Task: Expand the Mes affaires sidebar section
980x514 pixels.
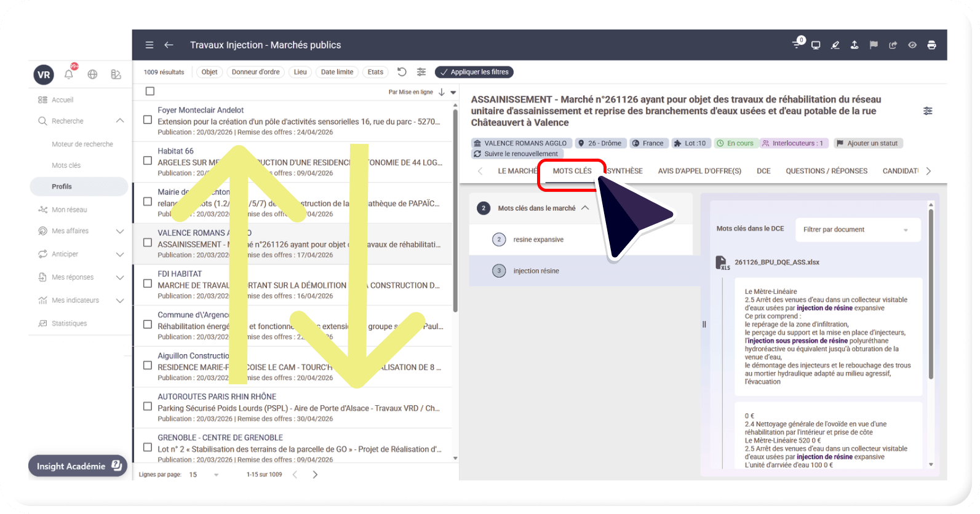Action: [120, 231]
